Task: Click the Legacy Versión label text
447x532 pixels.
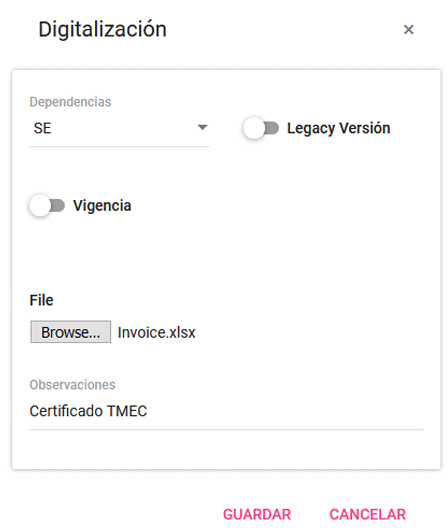Action: point(339,128)
